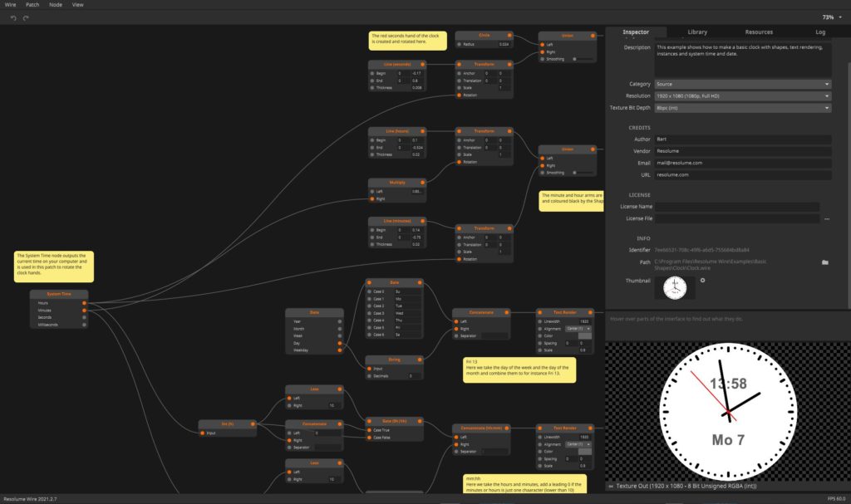Click the System Time node Hours output port
Screen dimensions: 851x504
click(x=84, y=303)
